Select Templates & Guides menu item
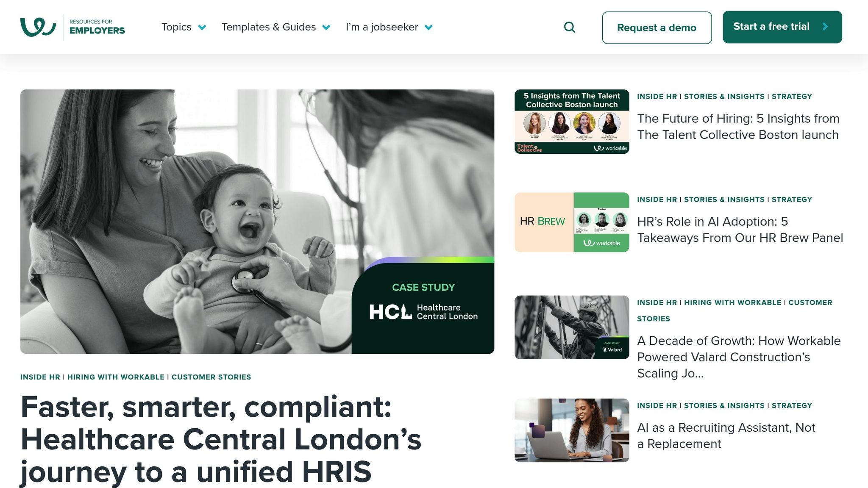The height and width of the screenshot is (488, 868). tap(269, 27)
